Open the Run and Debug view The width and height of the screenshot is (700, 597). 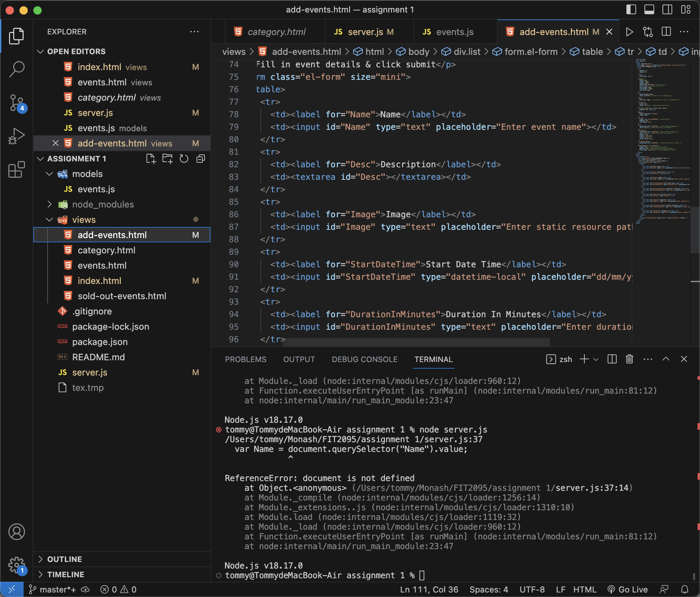tap(16, 136)
